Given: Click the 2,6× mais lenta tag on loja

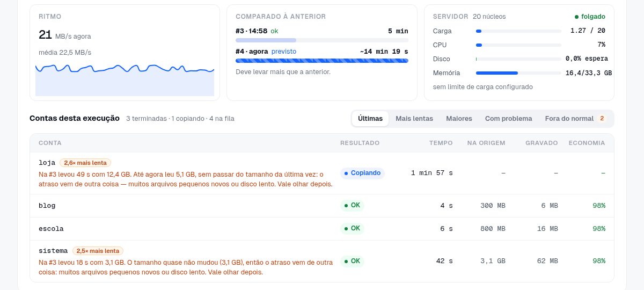Looking at the screenshot, I should tap(85, 163).
